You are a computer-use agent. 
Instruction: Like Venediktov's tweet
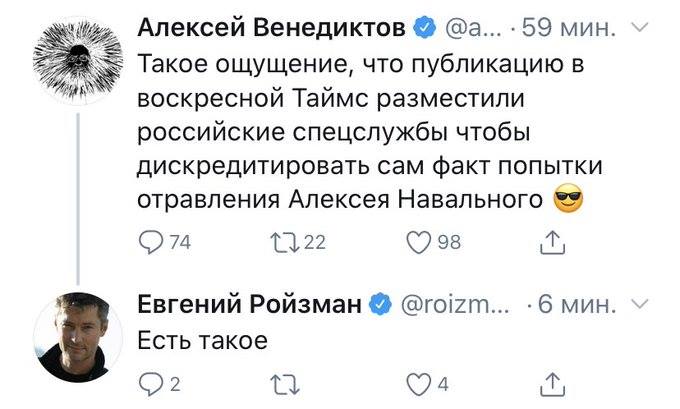click(419, 241)
